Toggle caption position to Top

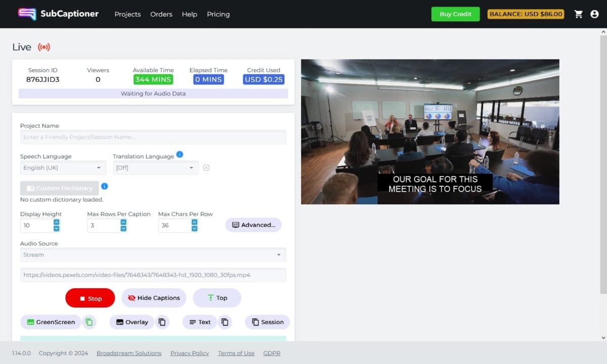[x=217, y=298]
